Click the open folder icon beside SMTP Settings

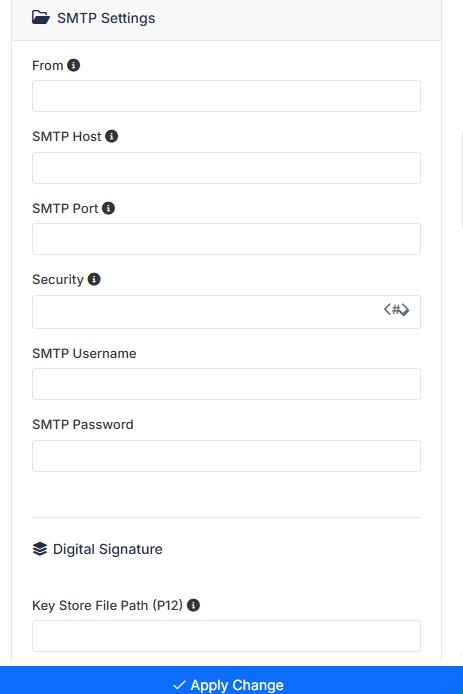coord(41,18)
